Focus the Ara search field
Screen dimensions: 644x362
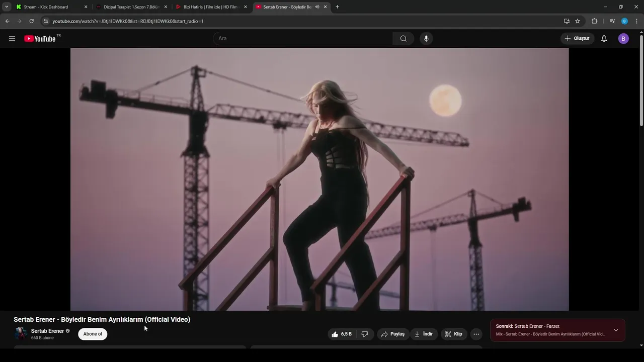[303, 39]
